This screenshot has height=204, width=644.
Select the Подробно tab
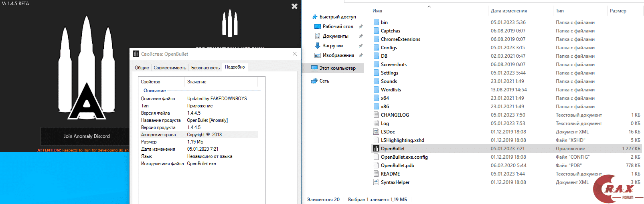pyautogui.click(x=235, y=67)
